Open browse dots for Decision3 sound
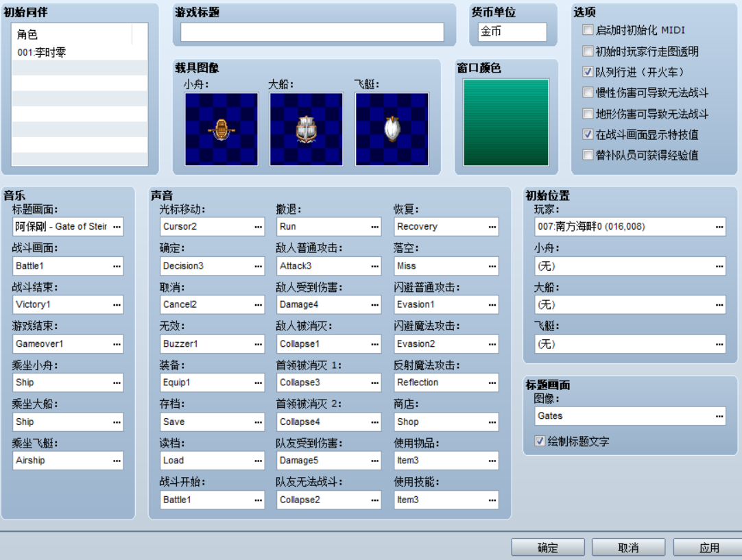Viewport: 742px width, 560px height. pyautogui.click(x=259, y=266)
